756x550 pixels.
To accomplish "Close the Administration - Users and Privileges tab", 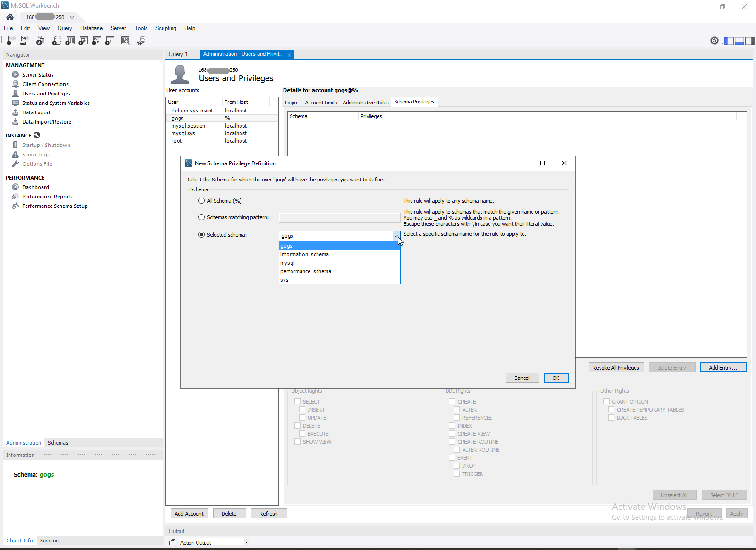I will click(289, 55).
